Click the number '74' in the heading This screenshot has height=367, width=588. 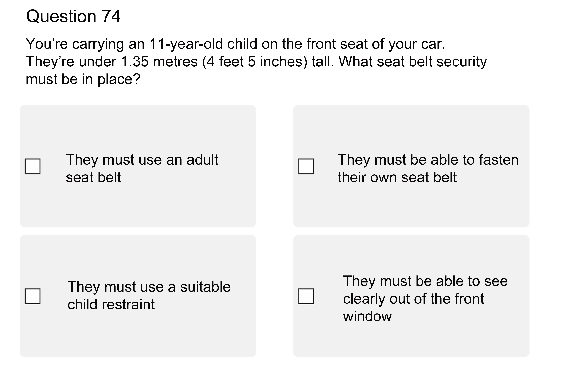click(111, 16)
